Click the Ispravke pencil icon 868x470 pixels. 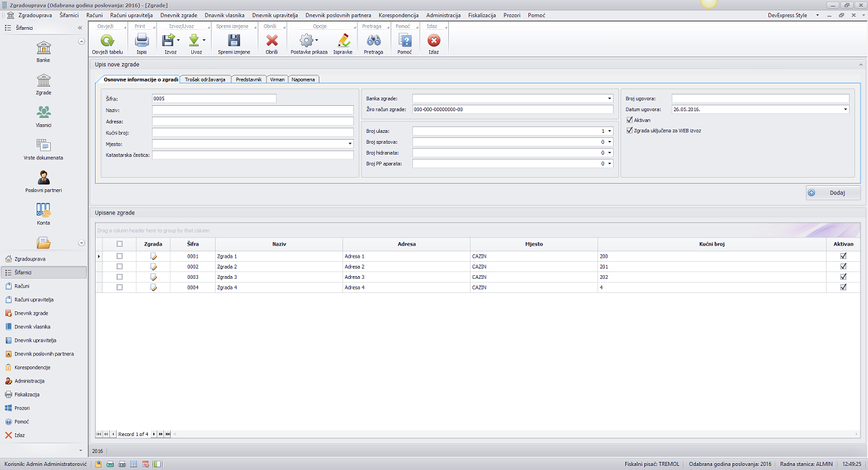click(x=343, y=41)
